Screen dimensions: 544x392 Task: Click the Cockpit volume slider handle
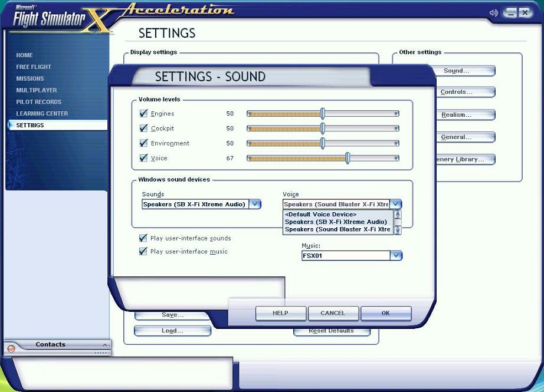tap(323, 129)
